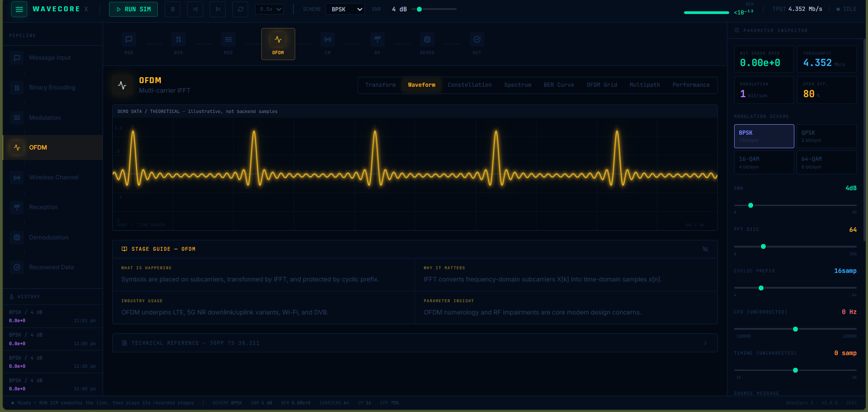Open the SCHEME BPSK dropdown

345,9
